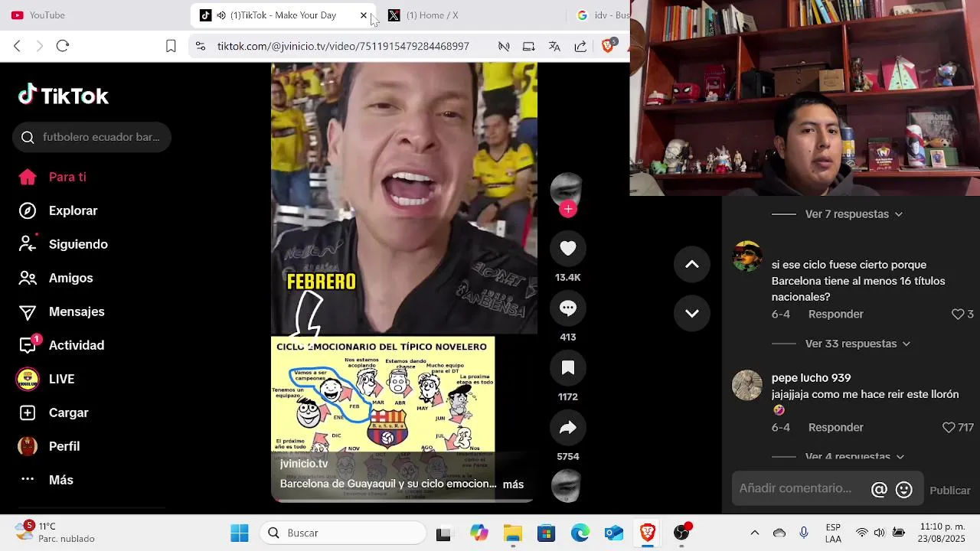The width and height of the screenshot is (980, 551).
Task: Switch to the YouTube browser tab
Action: [x=47, y=15]
